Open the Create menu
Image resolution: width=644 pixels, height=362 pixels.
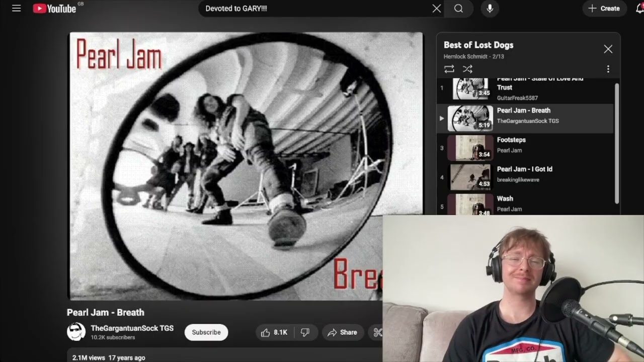pos(604,9)
